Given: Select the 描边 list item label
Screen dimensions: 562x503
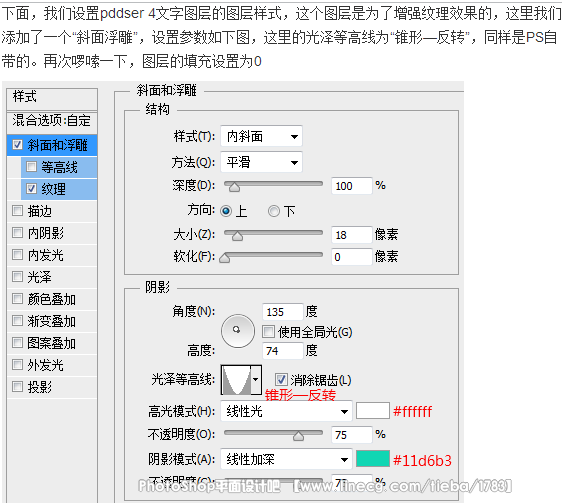Looking at the screenshot, I should click(39, 211).
